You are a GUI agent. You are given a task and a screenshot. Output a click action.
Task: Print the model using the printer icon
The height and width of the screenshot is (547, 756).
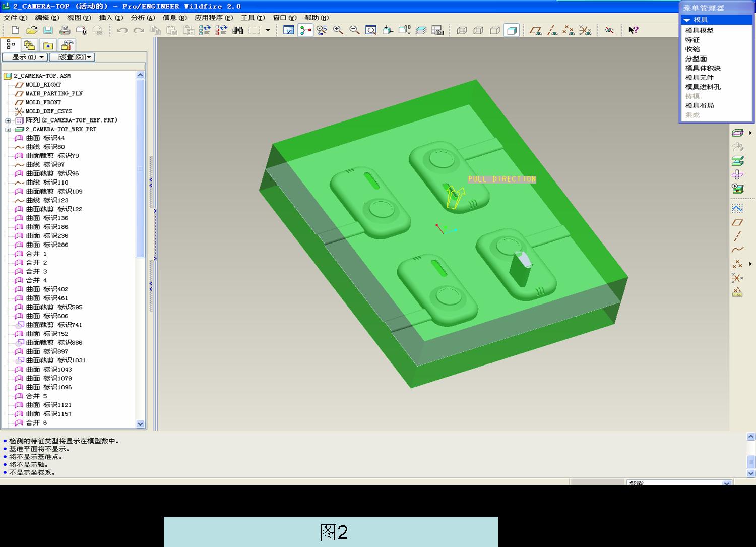click(x=65, y=30)
